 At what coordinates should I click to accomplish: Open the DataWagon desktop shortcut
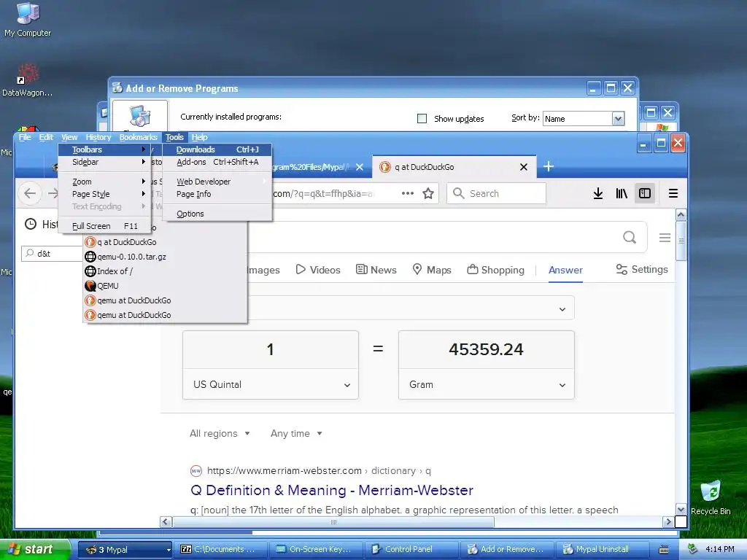click(x=28, y=80)
